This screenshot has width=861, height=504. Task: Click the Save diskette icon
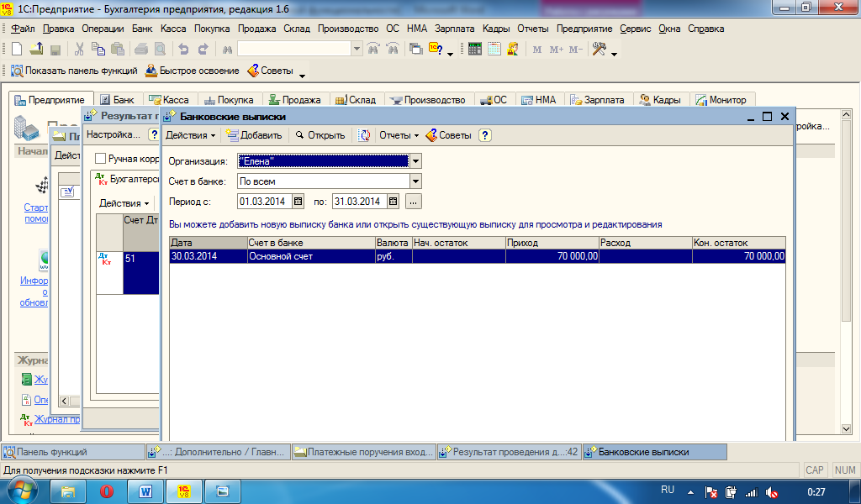(55, 50)
